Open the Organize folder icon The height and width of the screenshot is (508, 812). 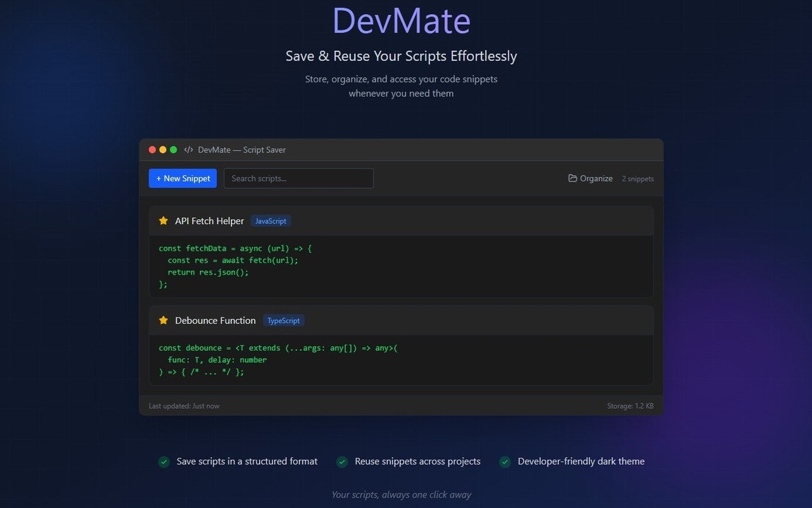pyautogui.click(x=573, y=178)
